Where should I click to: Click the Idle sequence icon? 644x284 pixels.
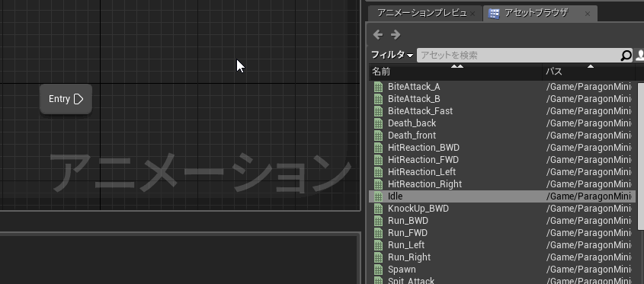(x=378, y=196)
